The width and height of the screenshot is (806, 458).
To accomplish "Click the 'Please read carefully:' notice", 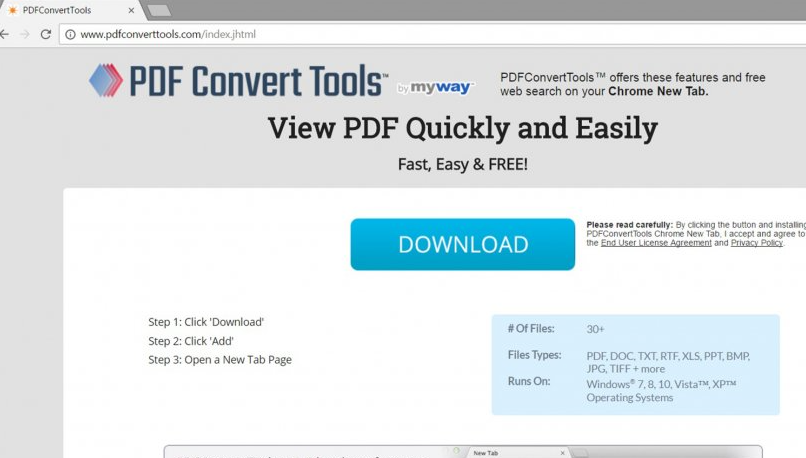I will pyautogui.click(x=629, y=225).
